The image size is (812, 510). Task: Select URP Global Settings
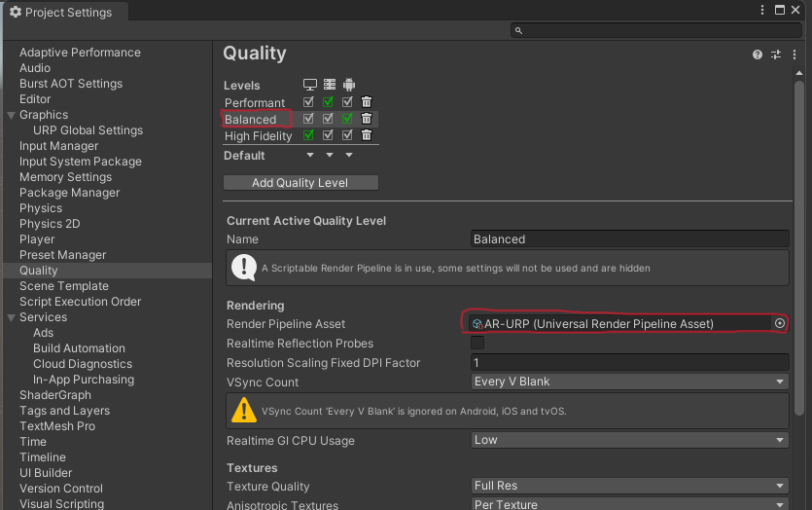(x=88, y=130)
